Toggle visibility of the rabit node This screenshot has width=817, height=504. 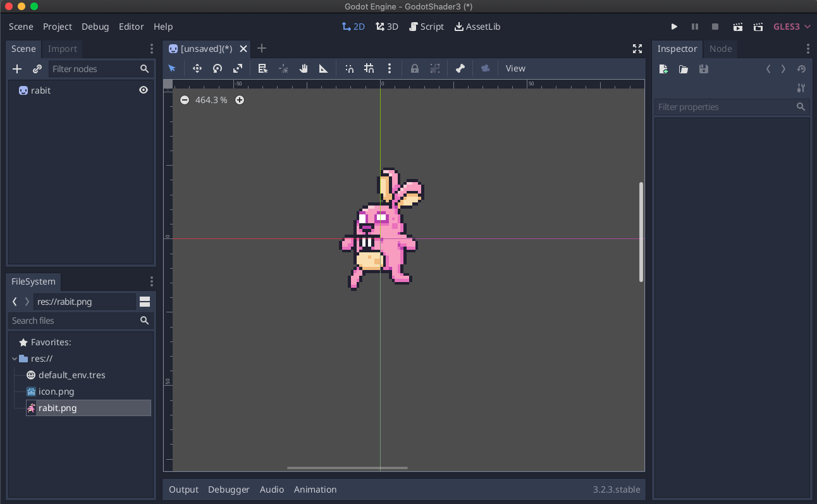click(144, 90)
